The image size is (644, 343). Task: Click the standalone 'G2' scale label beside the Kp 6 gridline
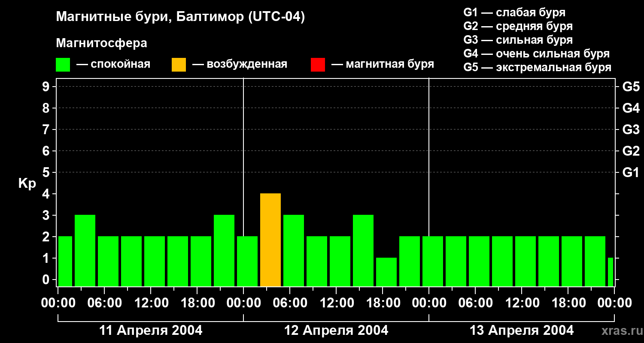click(x=631, y=151)
